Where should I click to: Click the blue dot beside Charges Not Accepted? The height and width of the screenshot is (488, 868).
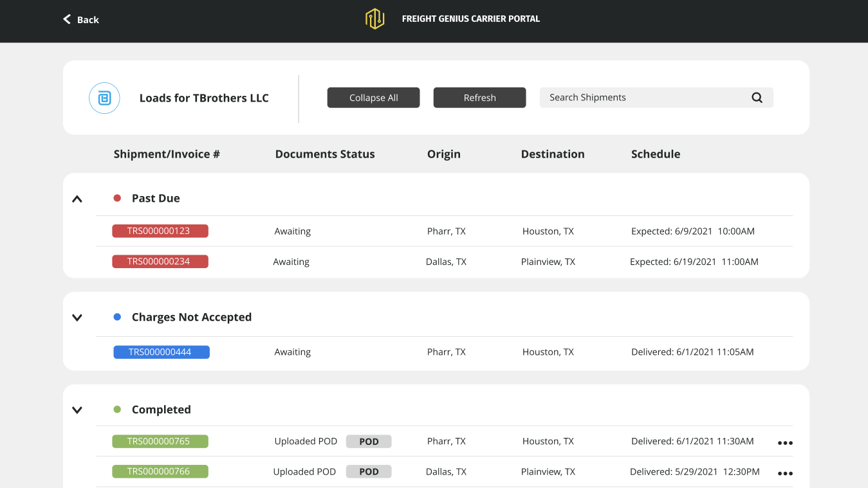116,316
